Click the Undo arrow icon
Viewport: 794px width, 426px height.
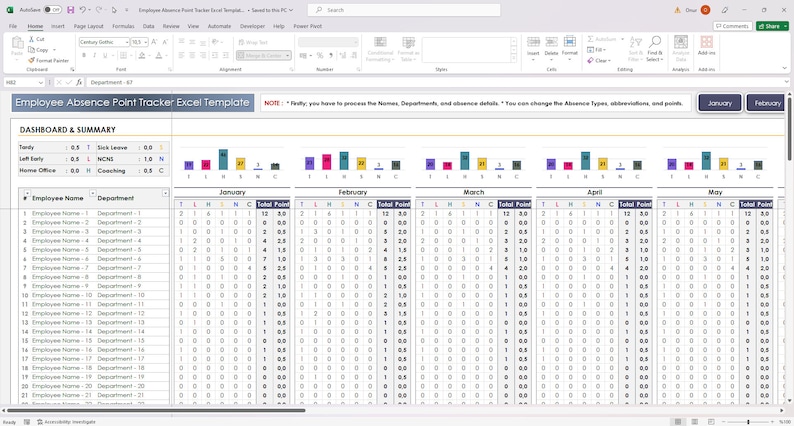83,10
